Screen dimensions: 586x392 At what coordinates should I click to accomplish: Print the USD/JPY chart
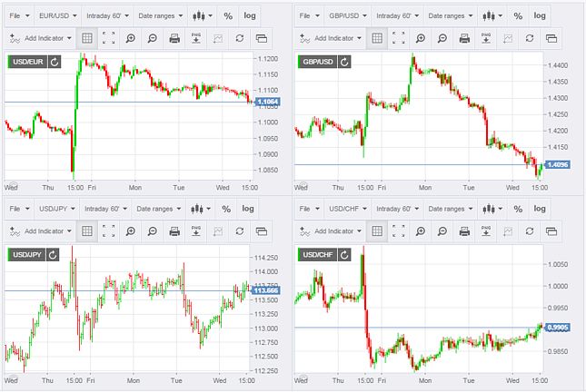174,230
